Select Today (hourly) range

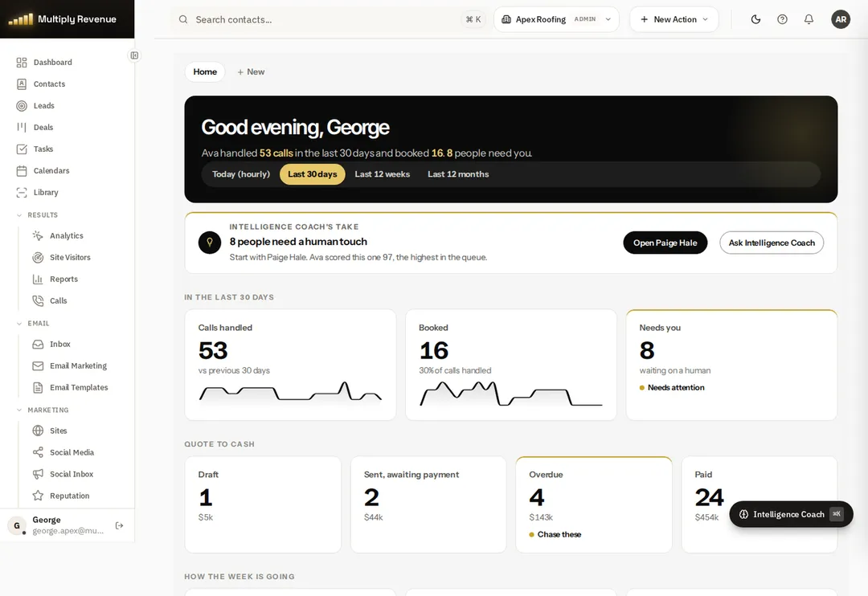point(241,174)
